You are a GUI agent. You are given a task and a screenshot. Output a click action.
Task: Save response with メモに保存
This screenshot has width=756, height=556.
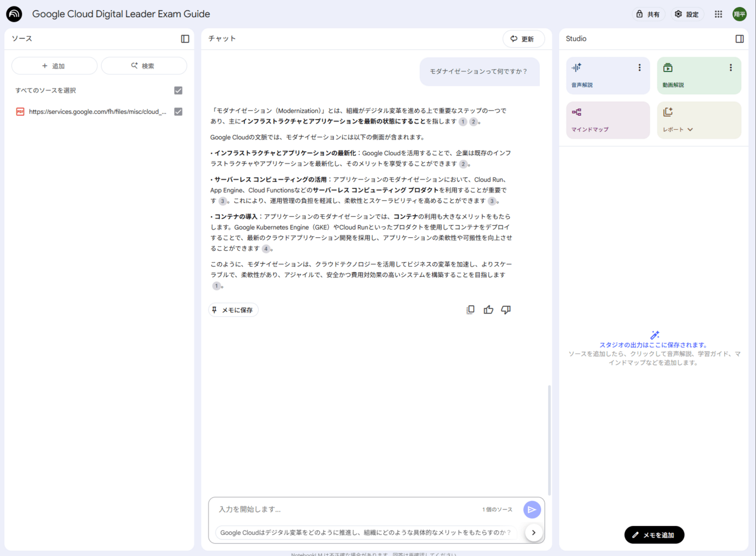[x=233, y=310]
